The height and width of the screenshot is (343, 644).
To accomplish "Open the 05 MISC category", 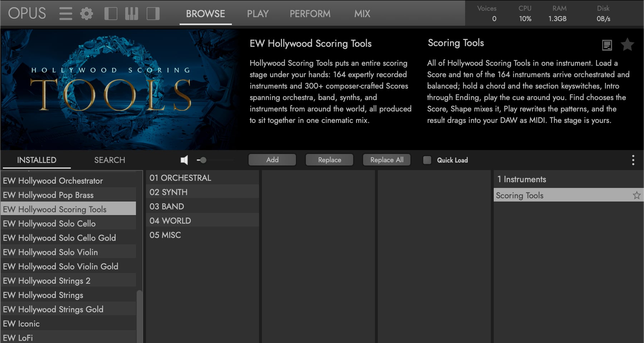I will pyautogui.click(x=203, y=235).
